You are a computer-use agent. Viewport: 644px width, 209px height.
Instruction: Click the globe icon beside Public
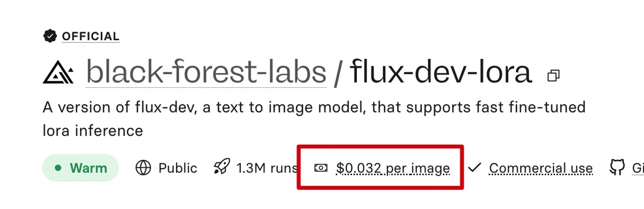click(x=143, y=168)
